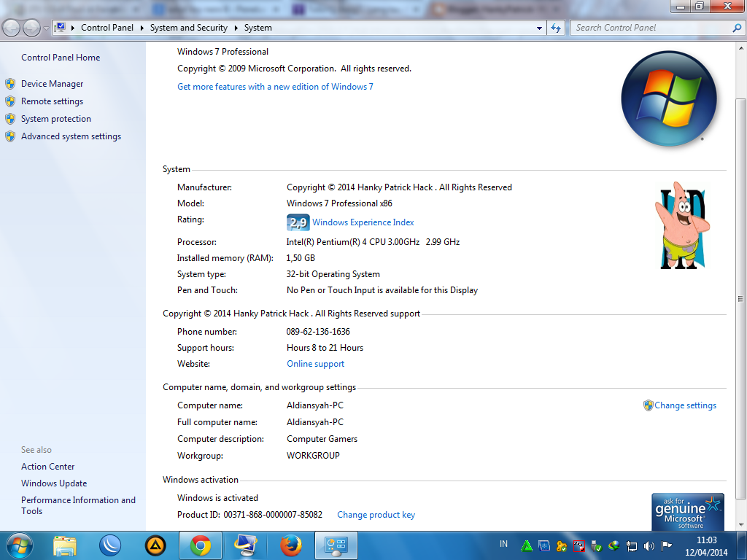Click the IN language indicator
The width and height of the screenshot is (747, 560).
point(503,544)
